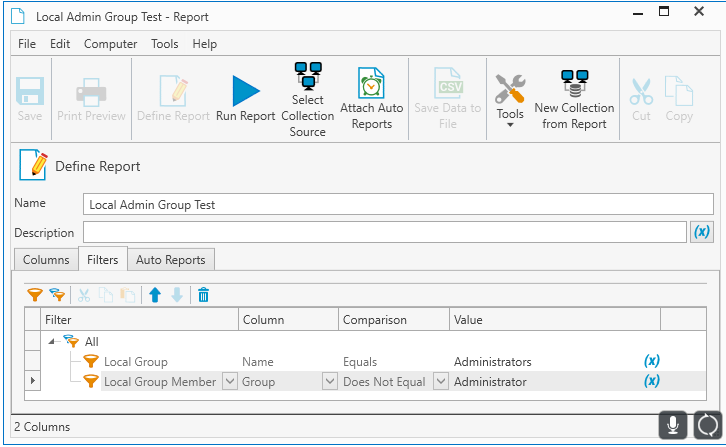The image size is (726, 447).
Task: Click the microphone icon in status bar
Action: (673, 425)
